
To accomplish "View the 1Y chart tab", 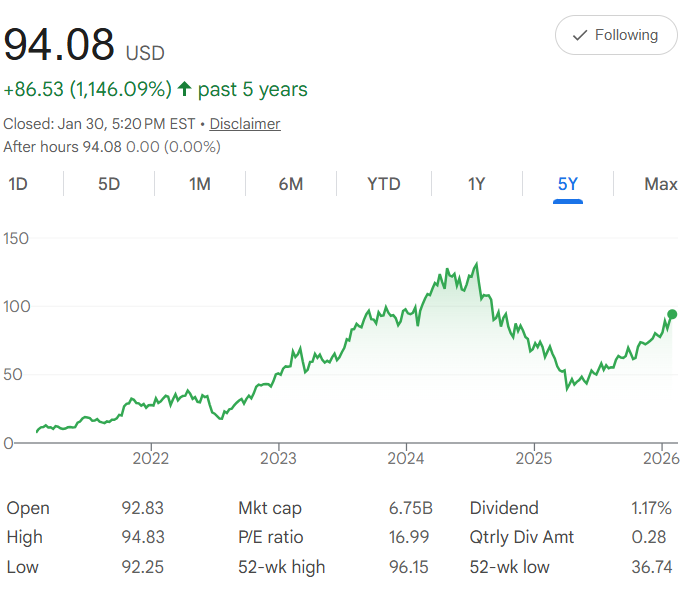I will pyautogui.click(x=477, y=184).
